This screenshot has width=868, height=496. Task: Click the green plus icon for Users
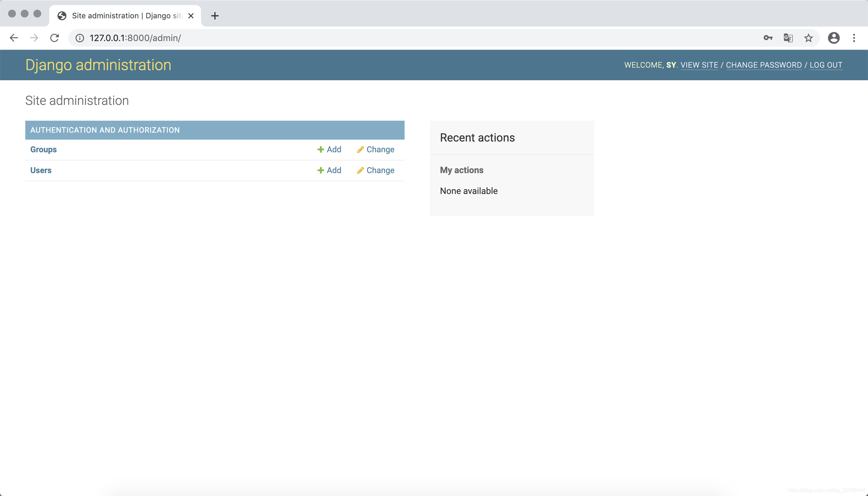tap(320, 170)
